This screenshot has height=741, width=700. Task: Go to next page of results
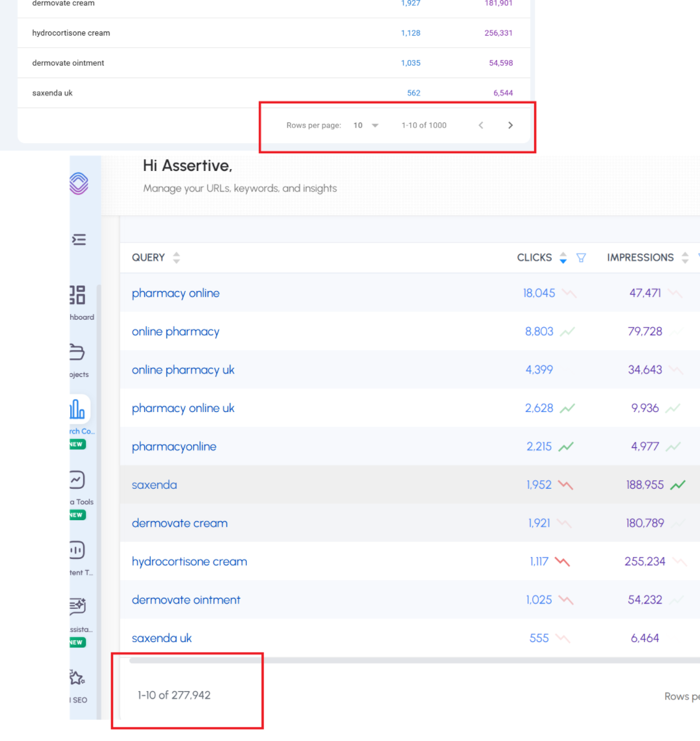tap(510, 125)
